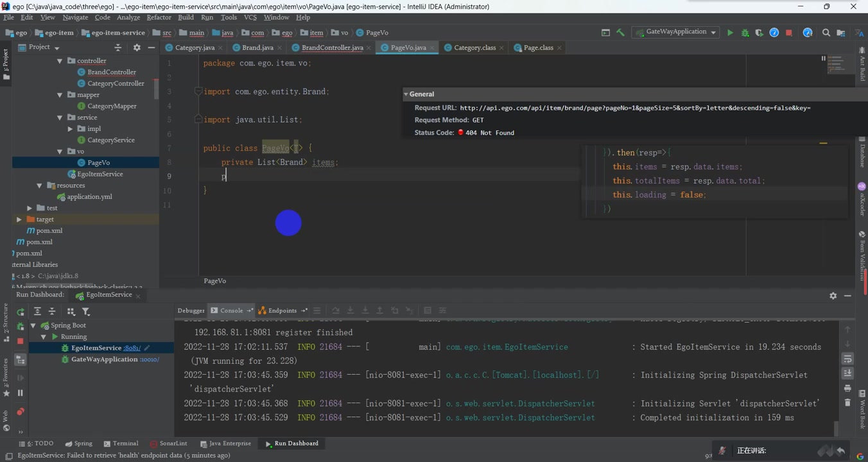Screen dimensions: 868x462
Task: Open the Endpoints tab
Action: [282, 311]
